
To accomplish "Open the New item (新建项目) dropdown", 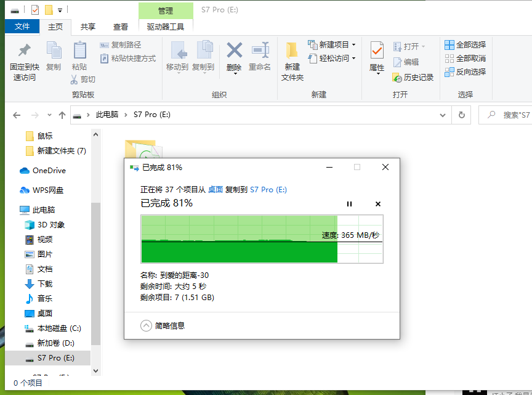I will [x=332, y=45].
